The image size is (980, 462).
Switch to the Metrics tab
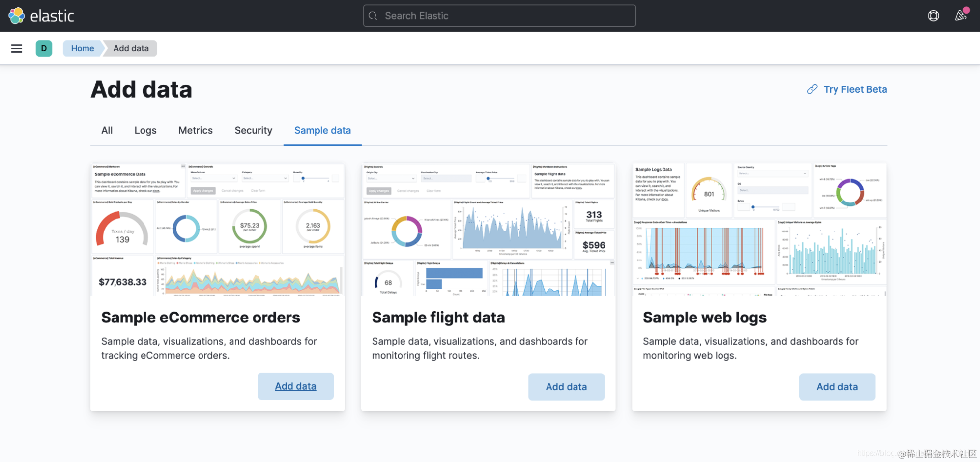196,130
